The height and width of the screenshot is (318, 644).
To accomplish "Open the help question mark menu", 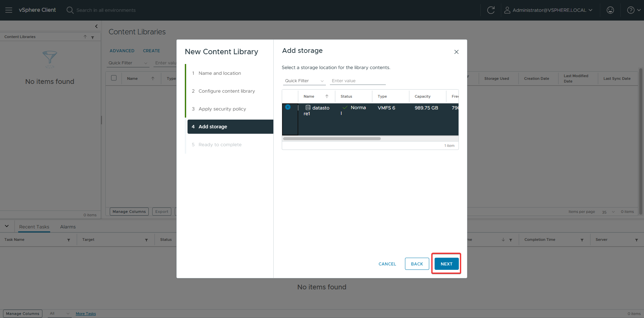I will pyautogui.click(x=634, y=10).
